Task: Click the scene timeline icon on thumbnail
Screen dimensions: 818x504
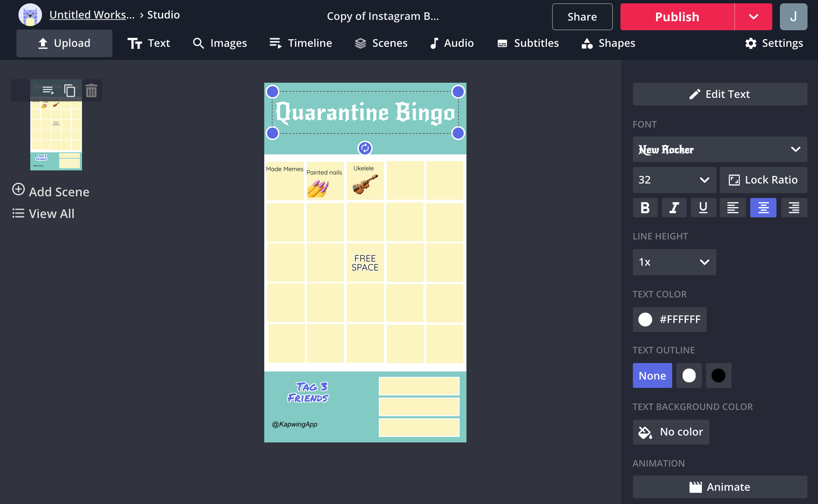Action: tap(48, 90)
